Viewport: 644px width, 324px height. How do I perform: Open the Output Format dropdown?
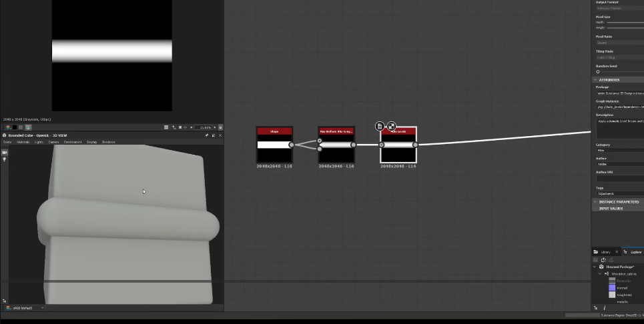pos(620,8)
